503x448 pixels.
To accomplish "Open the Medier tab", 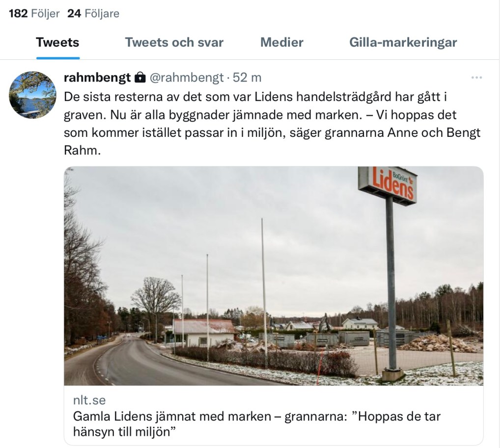I will click(281, 42).
